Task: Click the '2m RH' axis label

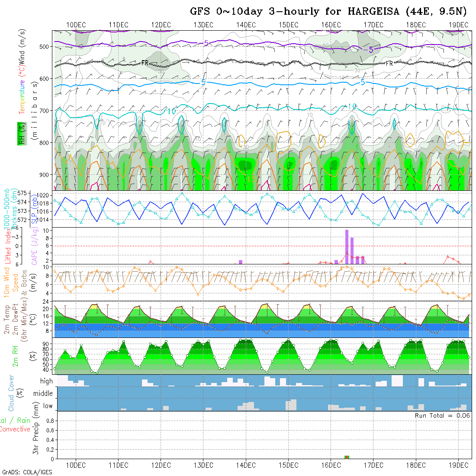Action: click(16, 357)
